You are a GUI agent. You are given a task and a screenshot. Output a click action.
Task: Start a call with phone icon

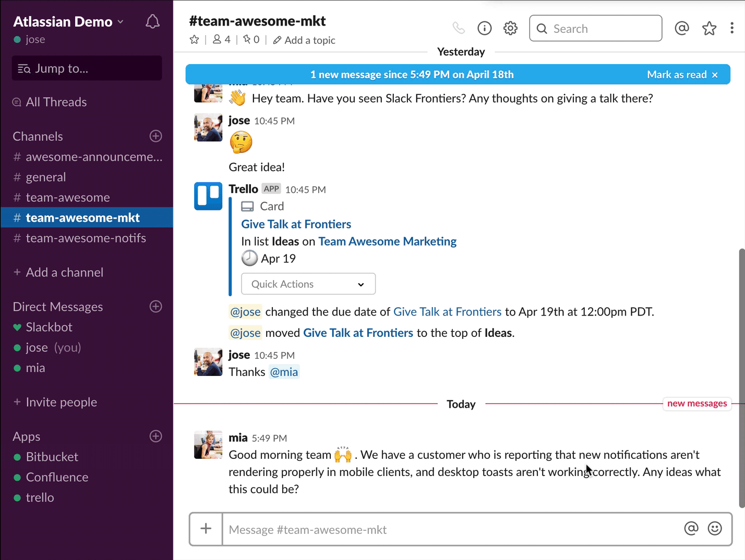pyautogui.click(x=458, y=28)
